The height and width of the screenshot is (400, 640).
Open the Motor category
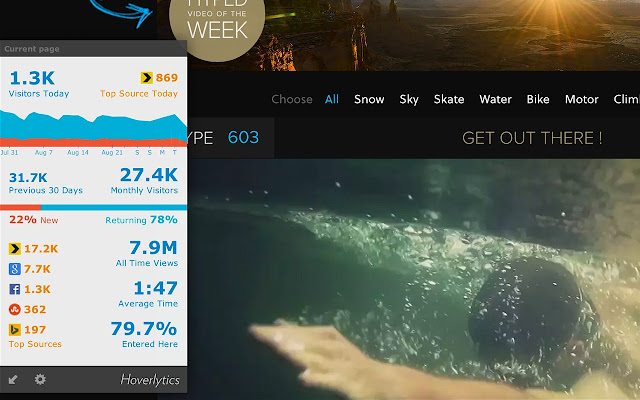[582, 99]
